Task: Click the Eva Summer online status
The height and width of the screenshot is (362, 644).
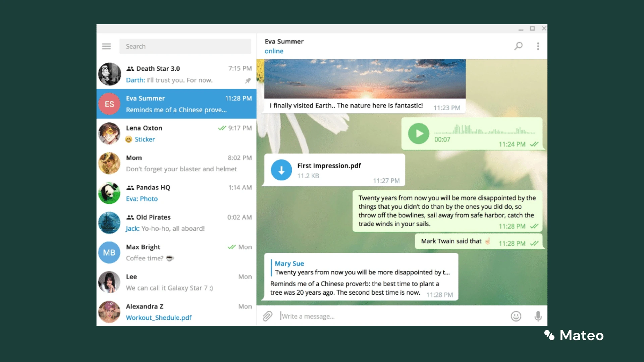Action: (x=274, y=51)
